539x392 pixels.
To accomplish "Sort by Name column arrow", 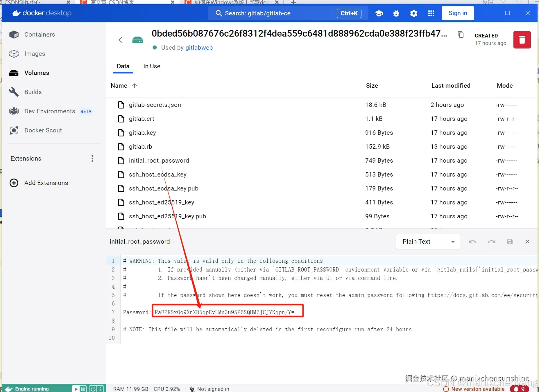I will (x=135, y=86).
